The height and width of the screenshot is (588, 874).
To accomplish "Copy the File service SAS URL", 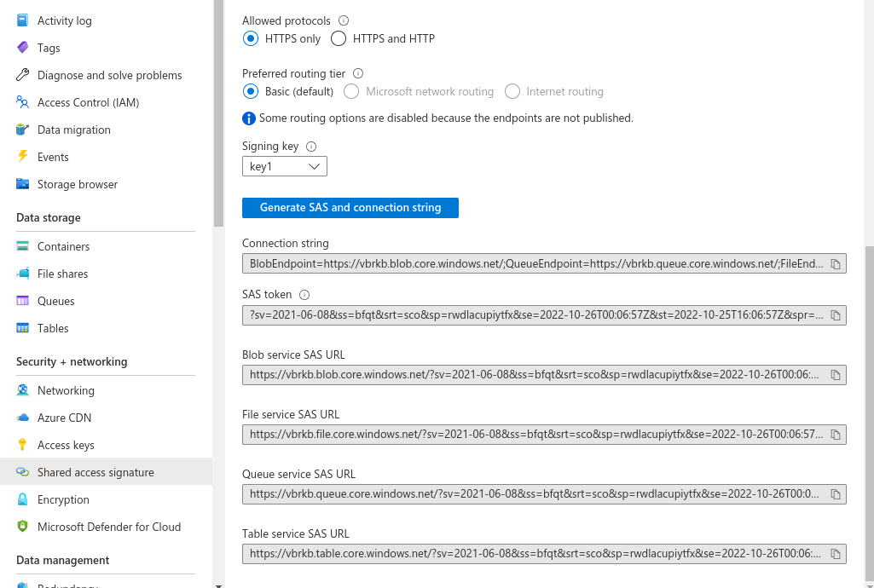I will (836, 435).
